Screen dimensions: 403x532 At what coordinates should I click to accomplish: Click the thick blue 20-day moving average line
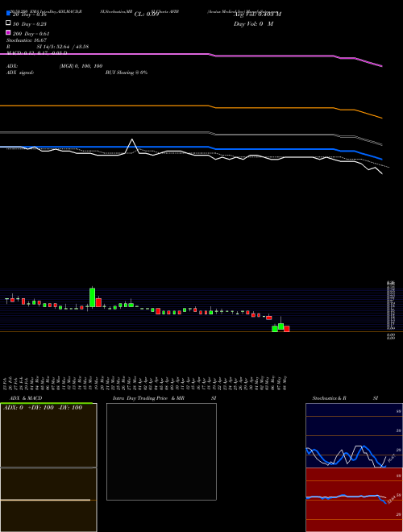tap(191, 148)
